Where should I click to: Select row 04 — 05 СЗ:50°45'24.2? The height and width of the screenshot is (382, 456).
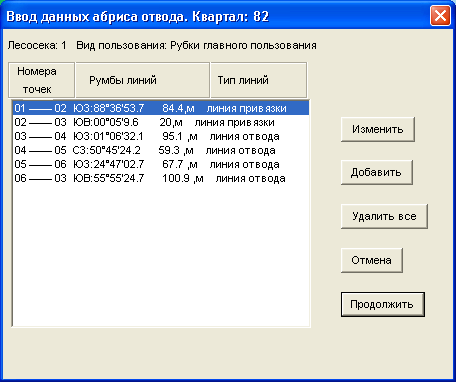point(161,150)
